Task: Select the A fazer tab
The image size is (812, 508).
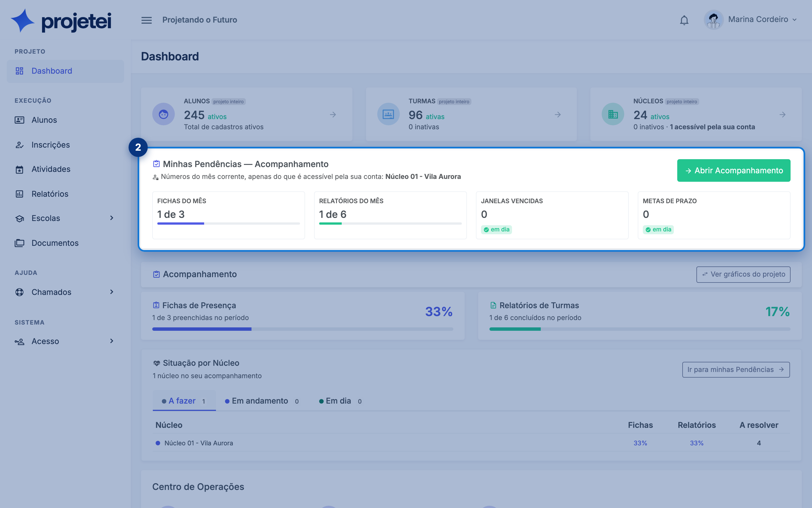Action: tap(184, 401)
